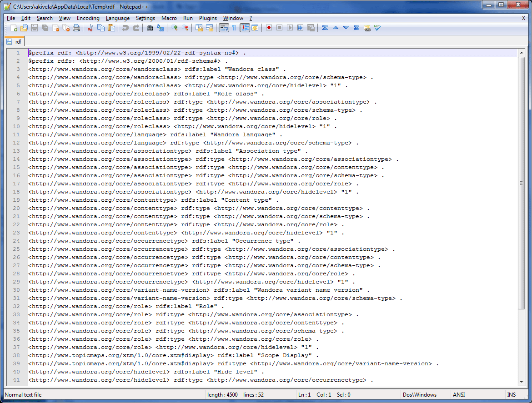Screen dimensions: 532x403
Task: Click the Redo toolbar button
Action: point(136,28)
